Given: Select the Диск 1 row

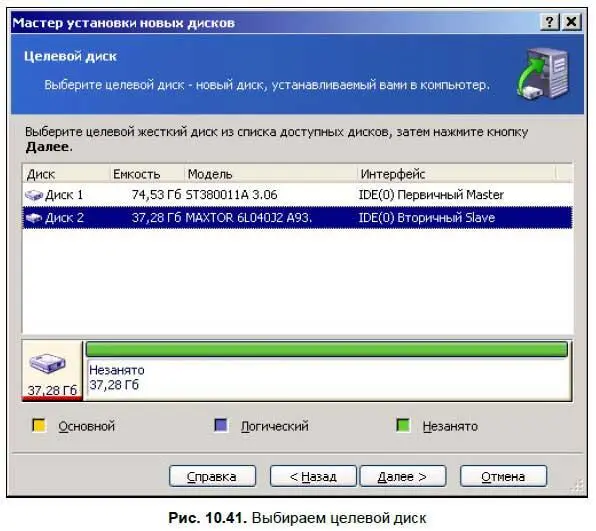Looking at the screenshot, I should 298,195.
